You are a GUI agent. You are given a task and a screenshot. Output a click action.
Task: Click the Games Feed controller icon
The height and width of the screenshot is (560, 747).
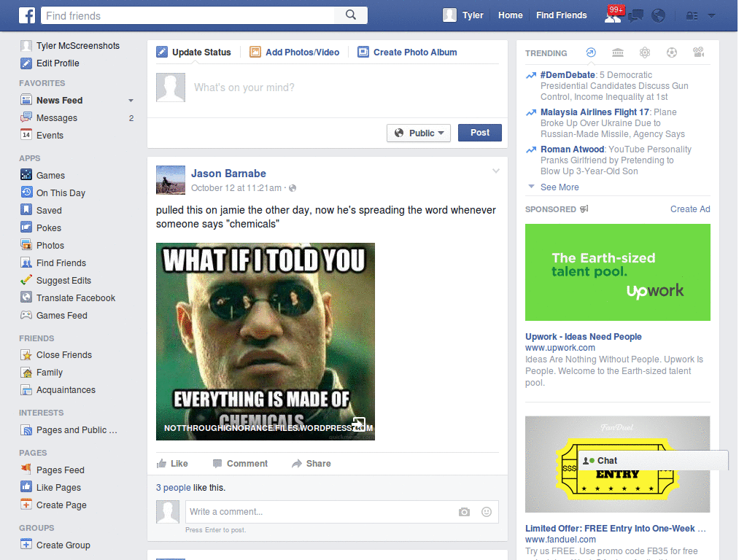tap(26, 315)
